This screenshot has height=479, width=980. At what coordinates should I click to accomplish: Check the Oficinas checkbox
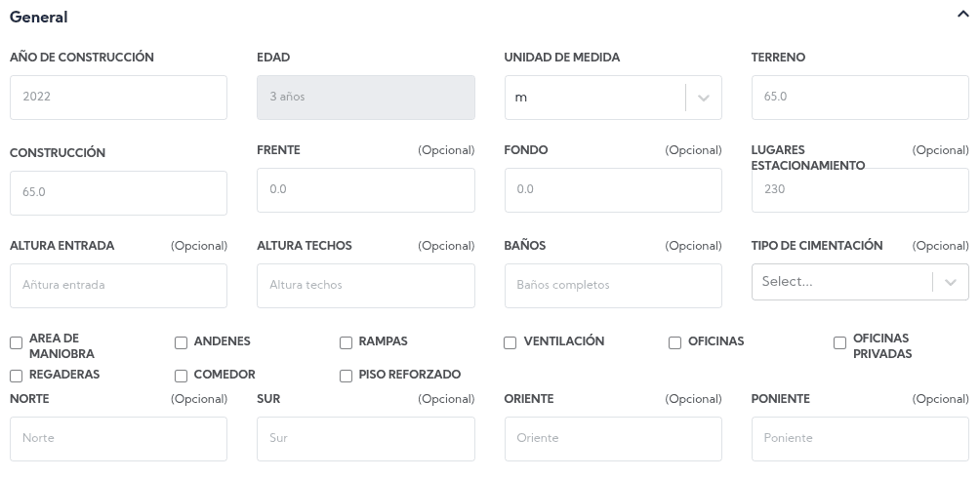(x=674, y=343)
